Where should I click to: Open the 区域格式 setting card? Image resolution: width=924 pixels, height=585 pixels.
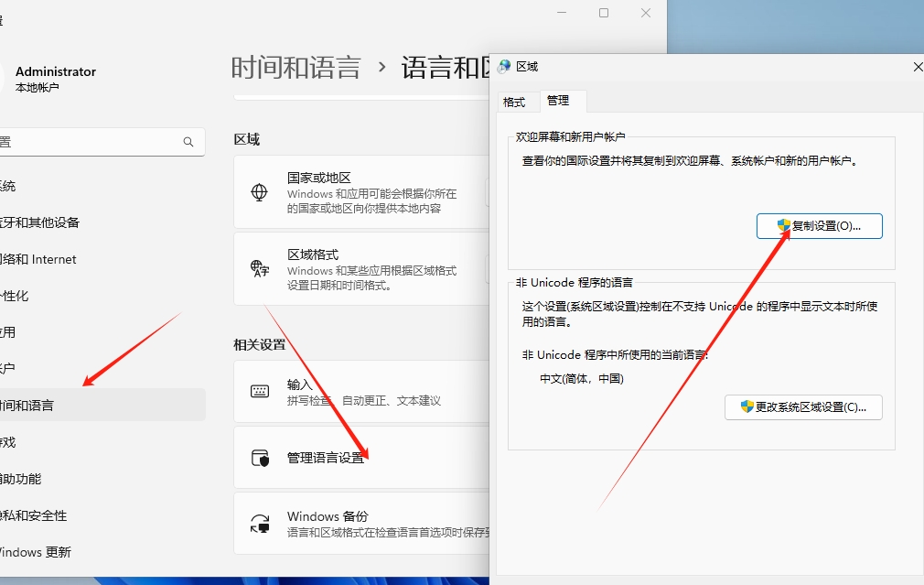(361, 269)
